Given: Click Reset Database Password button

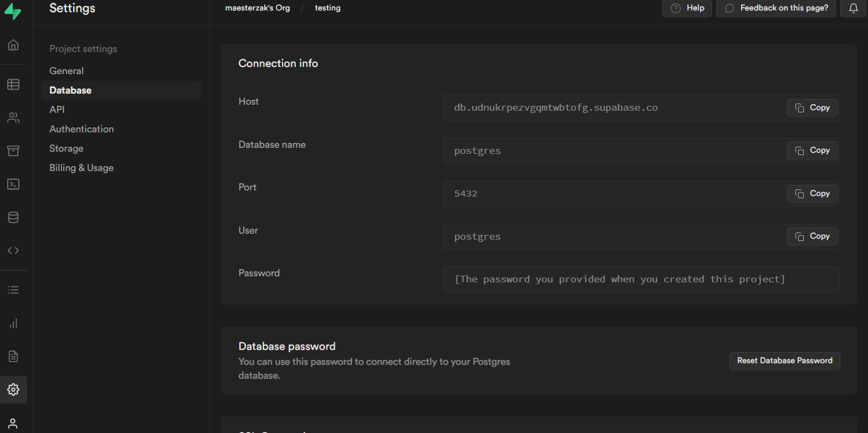Looking at the screenshot, I should point(784,360).
